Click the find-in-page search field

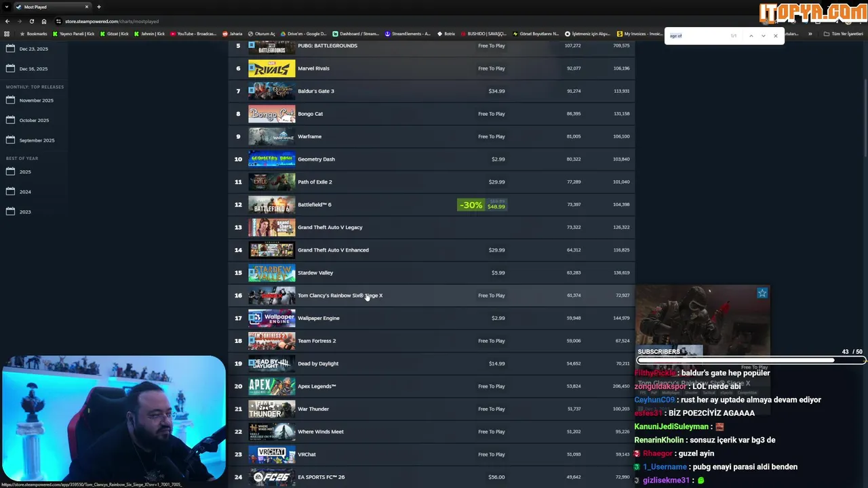coord(697,36)
